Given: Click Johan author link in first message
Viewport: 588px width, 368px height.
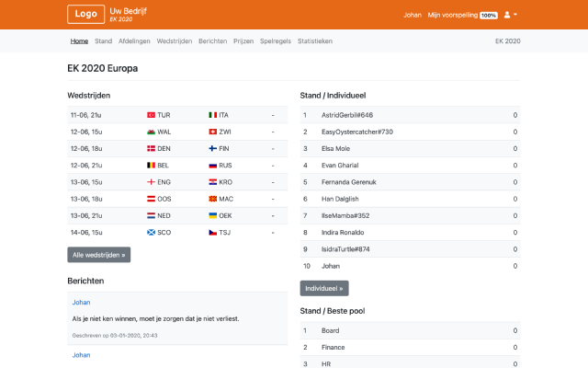Looking at the screenshot, I should (x=81, y=302).
